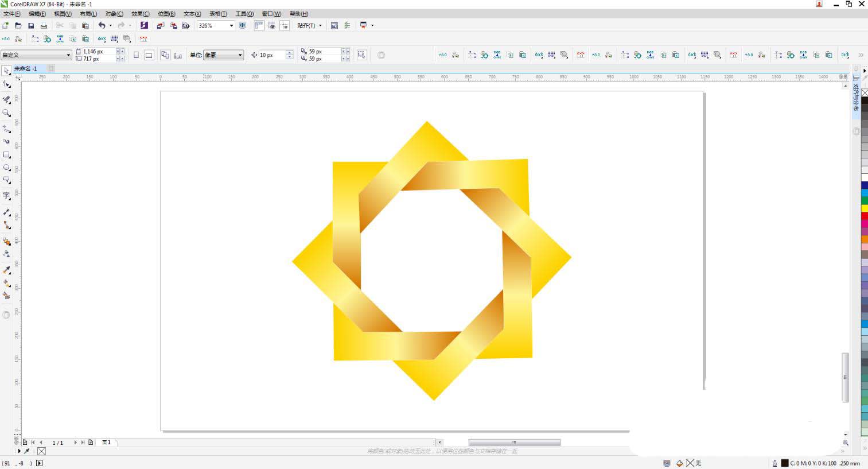Screen dimensions: 868x469
Task: Toggle show rulers button
Action: point(259,25)
